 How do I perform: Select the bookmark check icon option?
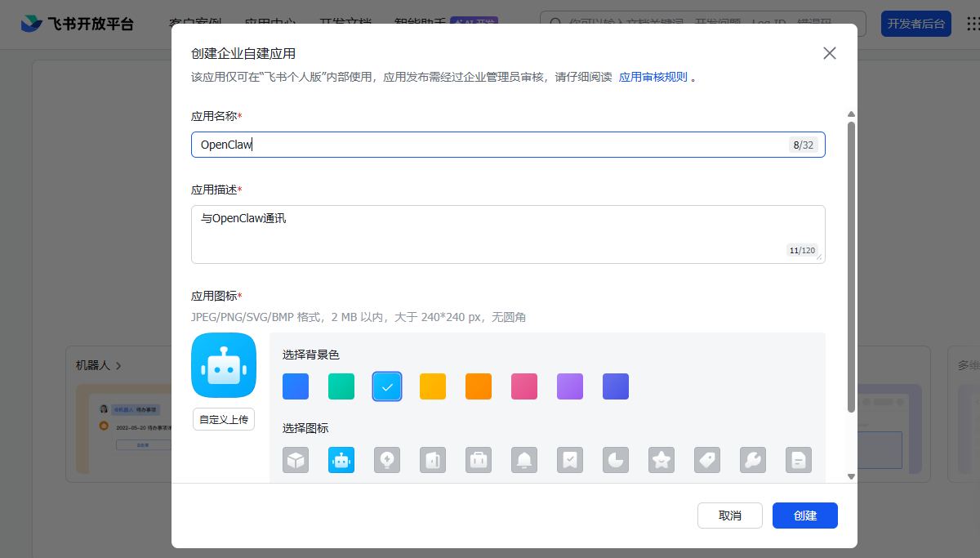click(570, 460)
